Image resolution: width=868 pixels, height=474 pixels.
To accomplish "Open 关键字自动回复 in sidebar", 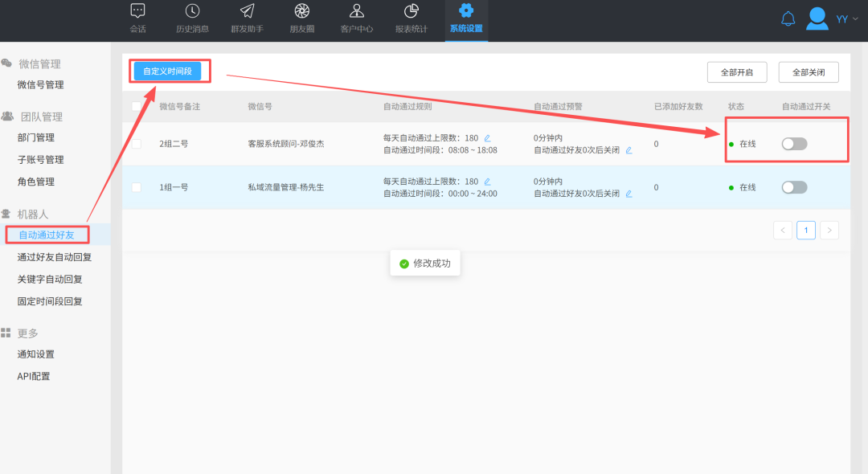I will 50,280.
